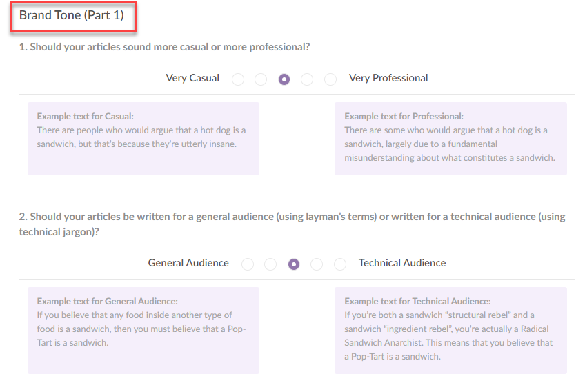
Task: Click the Example text for General Audience box
Action: [143, 331]
